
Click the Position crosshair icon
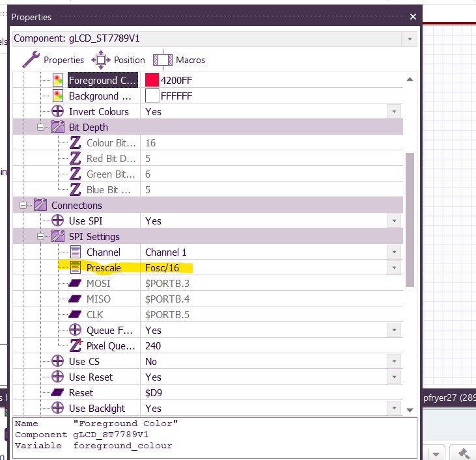(101, 60)
